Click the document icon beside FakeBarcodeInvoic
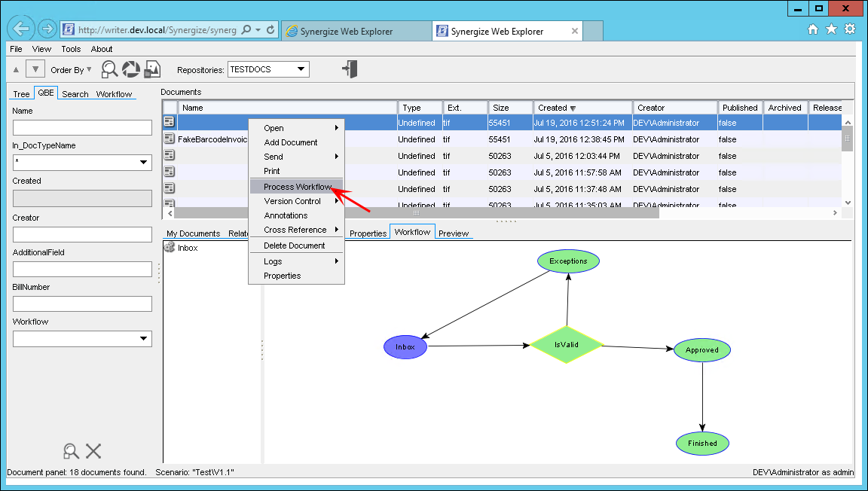 (170, 139)
